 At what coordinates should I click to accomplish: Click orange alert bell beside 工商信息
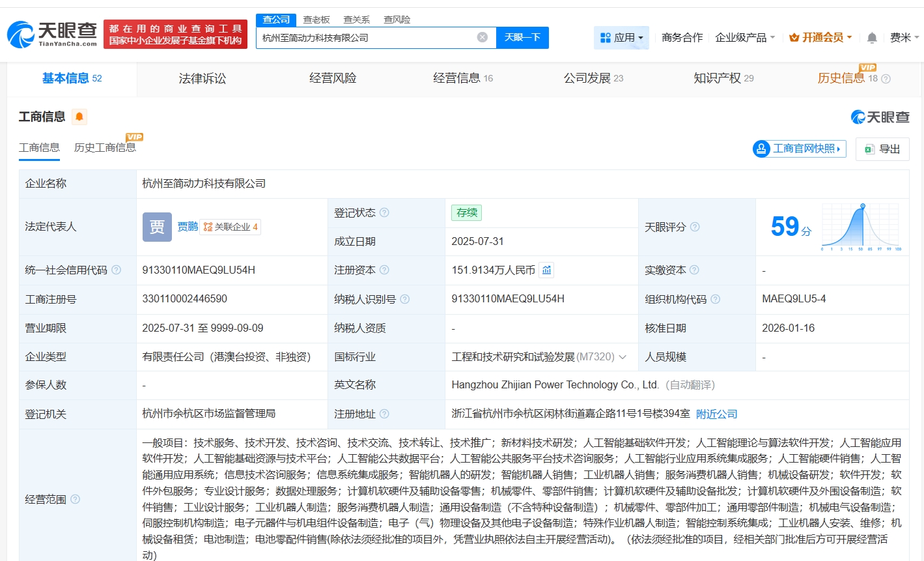coord(79,117)
